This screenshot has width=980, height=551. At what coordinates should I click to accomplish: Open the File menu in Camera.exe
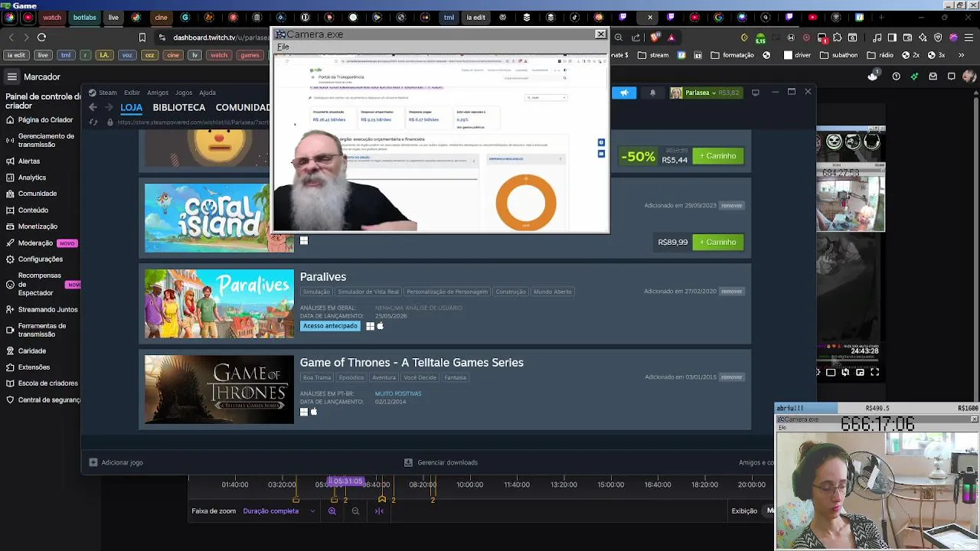click(x=283, y=47)
